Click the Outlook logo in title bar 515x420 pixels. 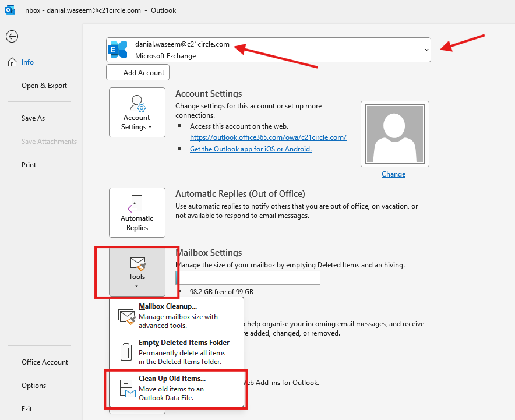(x=9, y=10)
